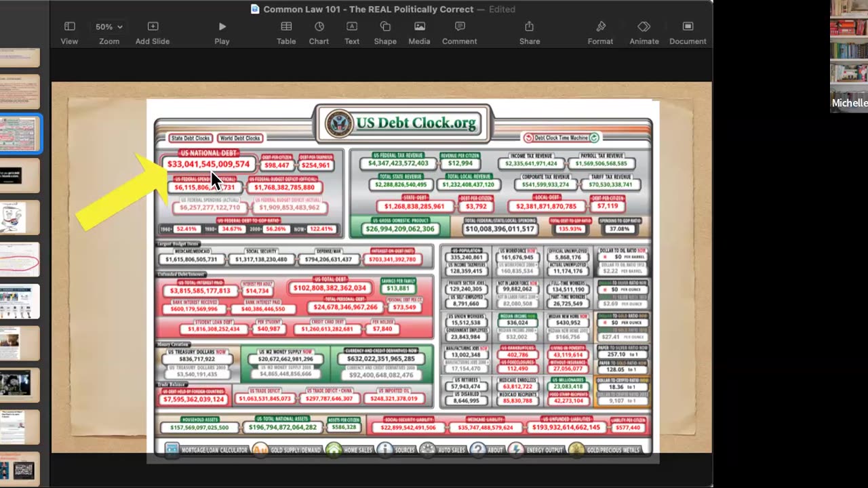Select the black slide thumbnail with white text
This screenshot has height=488, width=868.
coord(20,176)
